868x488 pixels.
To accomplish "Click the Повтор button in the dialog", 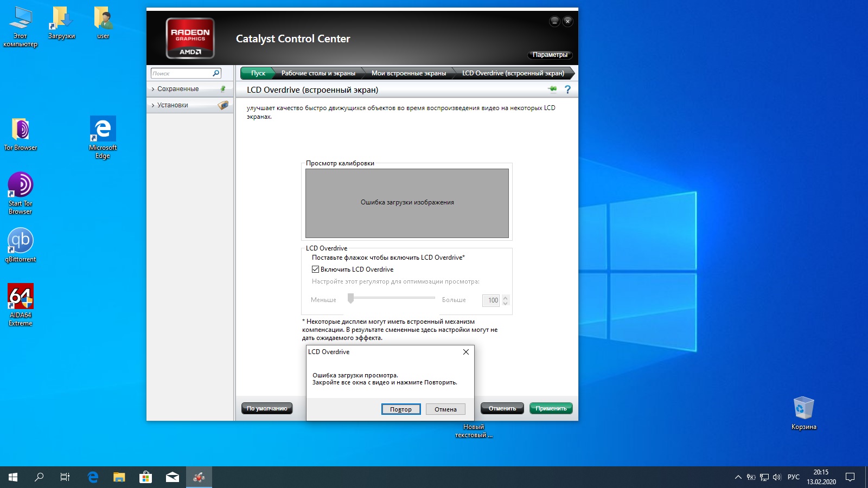I will point(401,409).
